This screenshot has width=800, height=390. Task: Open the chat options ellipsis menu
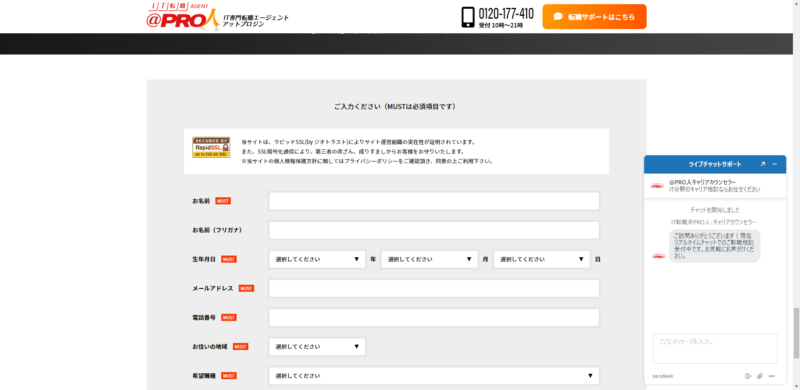point(772,376)
